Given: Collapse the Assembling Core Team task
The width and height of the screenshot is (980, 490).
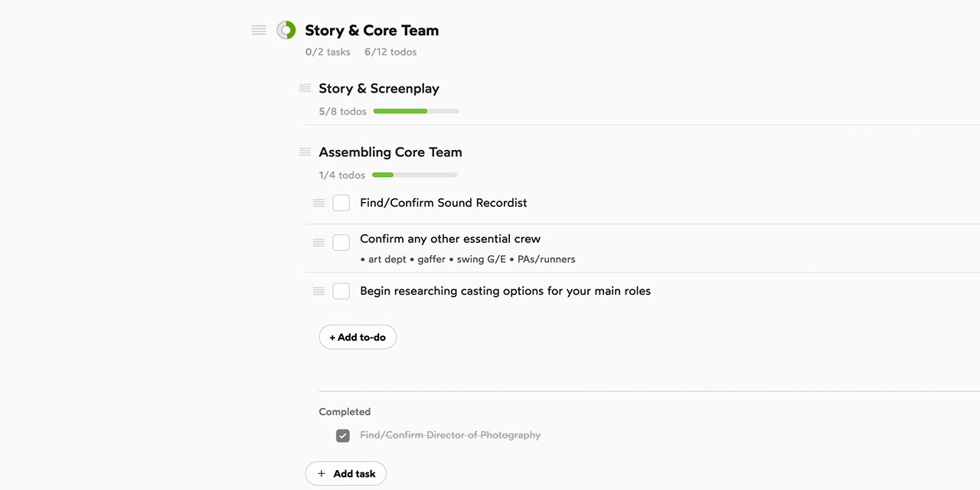Looking at the screenshot, I should (390, 152).
